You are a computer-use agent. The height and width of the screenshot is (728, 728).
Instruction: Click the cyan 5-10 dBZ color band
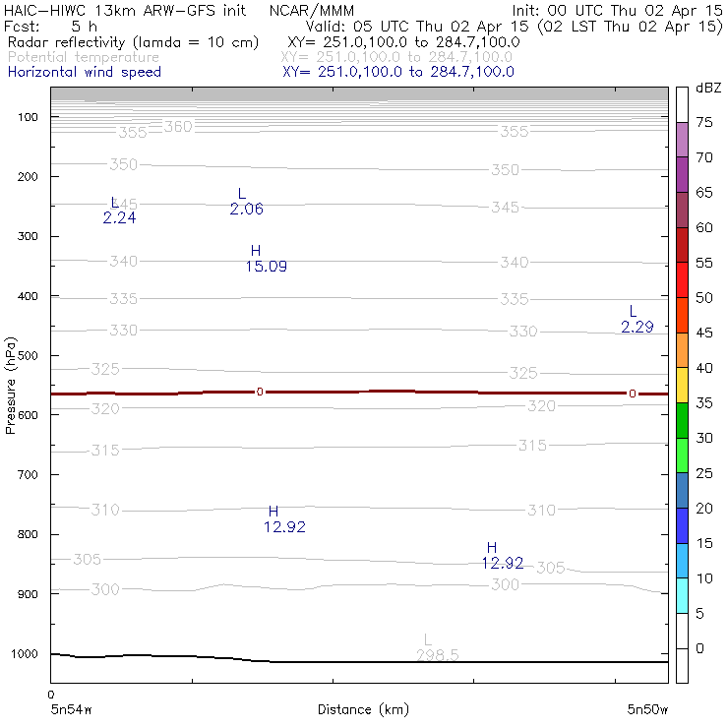[x=682, y=595]
